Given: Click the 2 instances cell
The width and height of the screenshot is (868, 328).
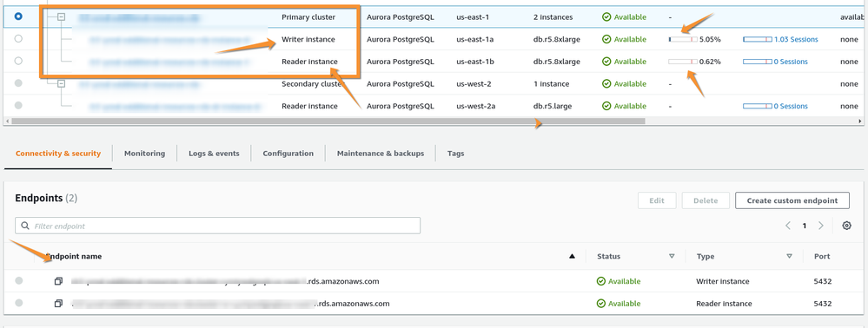Looking at the screenshot, I should (x=552, y=17).
